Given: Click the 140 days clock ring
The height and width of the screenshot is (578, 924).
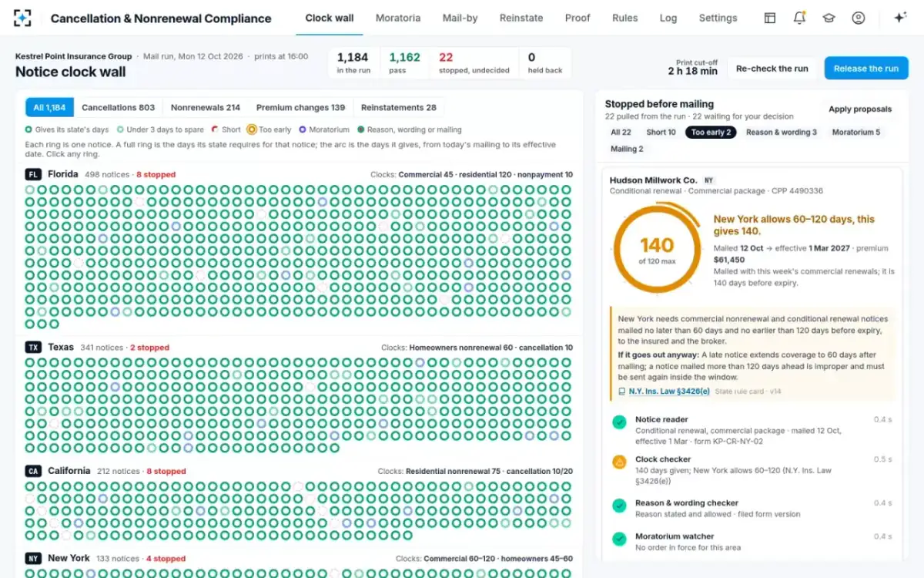Looking at the screenshot, I should [657, 247].
